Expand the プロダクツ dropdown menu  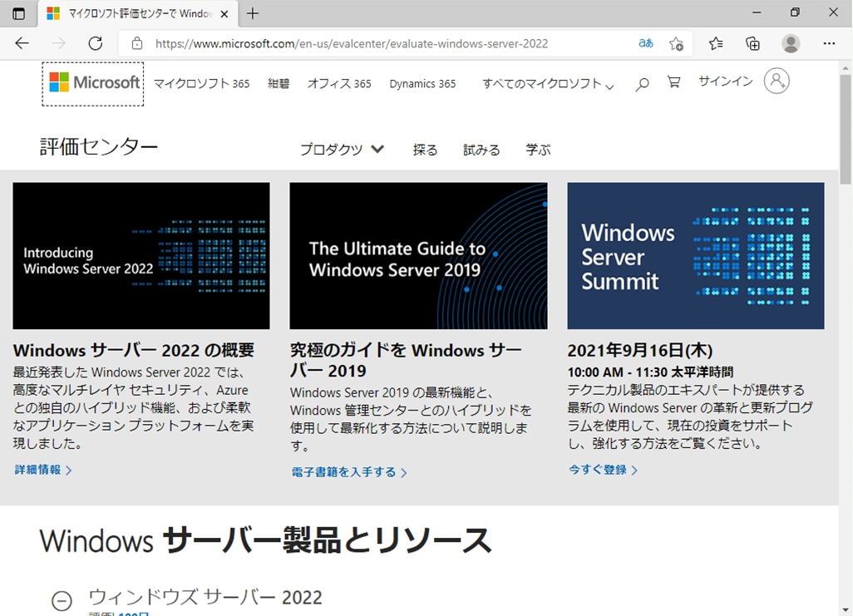[343, 150]
